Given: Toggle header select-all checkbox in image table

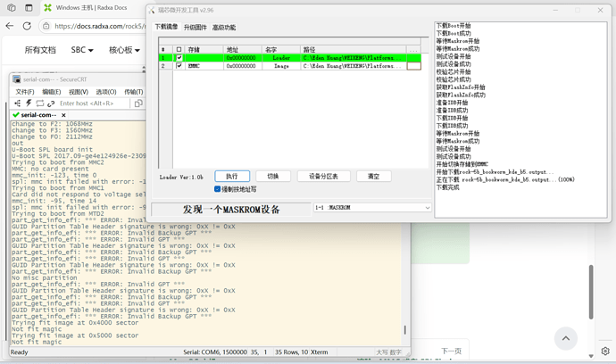Looking at the screenshot, I should pyautogui.click(x=179, y=49).
